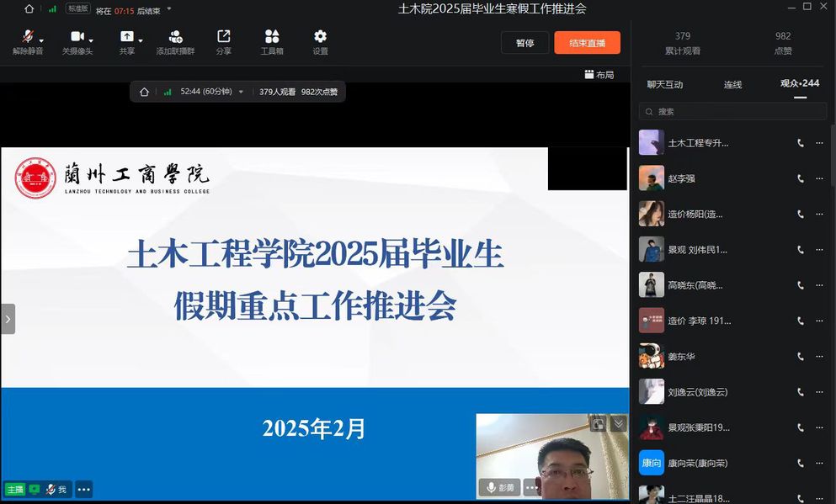Viewport: 836px width, 504px height.
Task: Open more options for 姜东华
Action: point(819,357)
